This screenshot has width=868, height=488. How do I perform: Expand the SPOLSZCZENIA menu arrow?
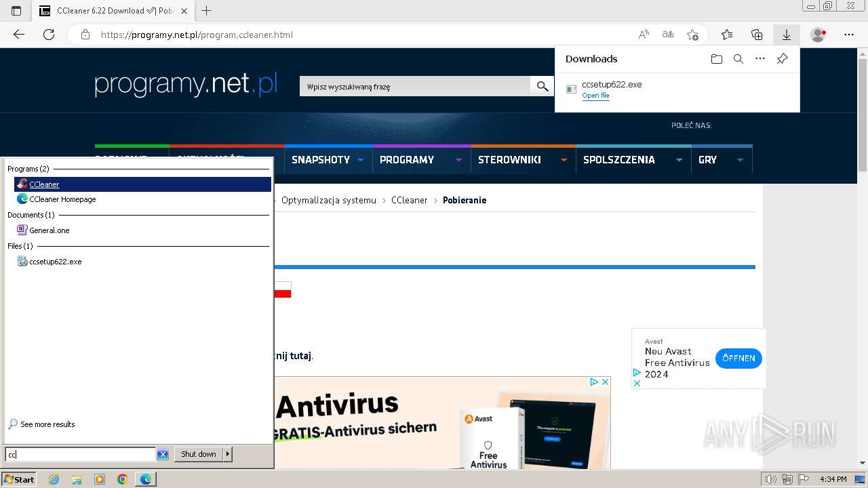point(679,160)
